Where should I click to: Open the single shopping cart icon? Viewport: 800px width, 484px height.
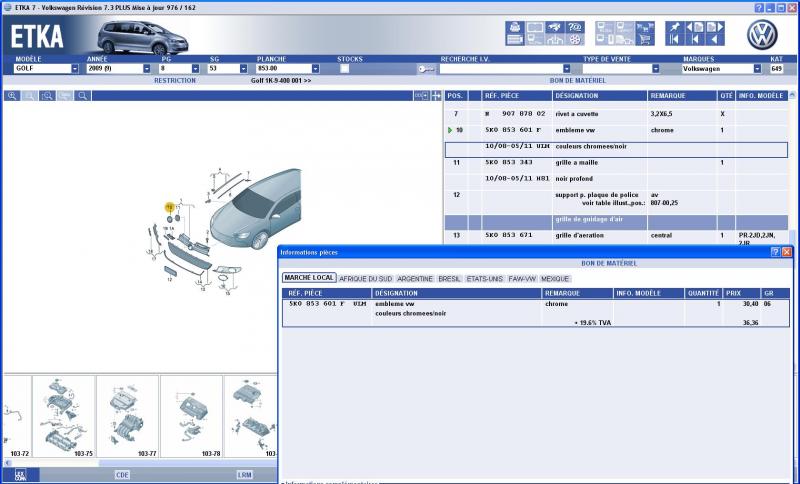[x=645, y=39]
